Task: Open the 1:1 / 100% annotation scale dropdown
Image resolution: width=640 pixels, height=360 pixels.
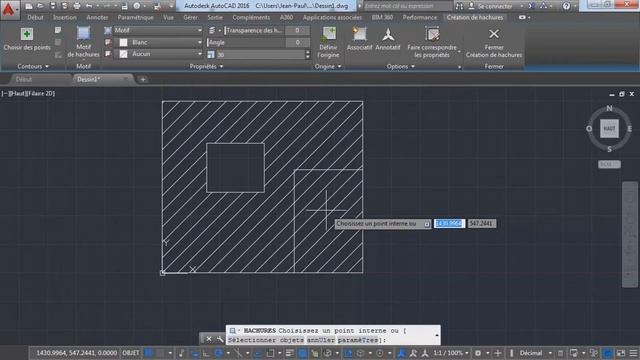Action: pyautogui.click(x=451, y=353)
